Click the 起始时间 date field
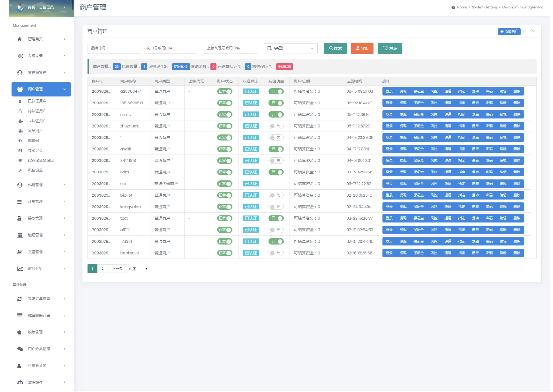The image size is (553, 392). [x=114, y=48]
